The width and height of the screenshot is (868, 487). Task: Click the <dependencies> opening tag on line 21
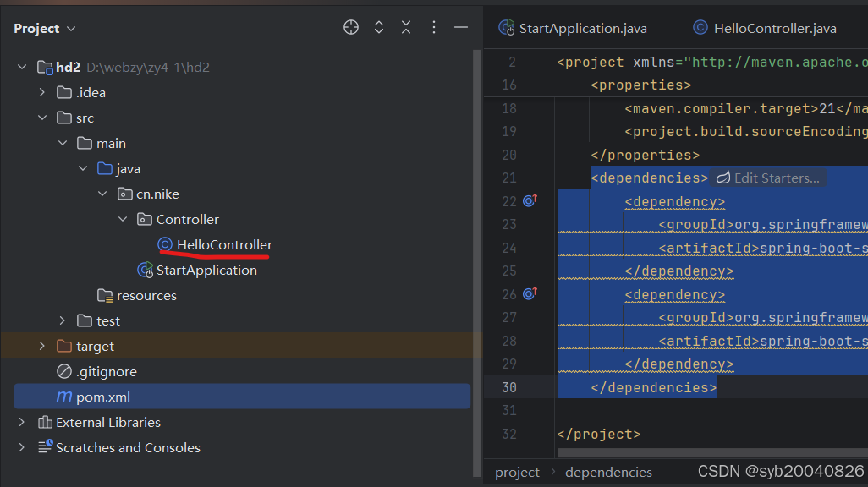point(650,178)
